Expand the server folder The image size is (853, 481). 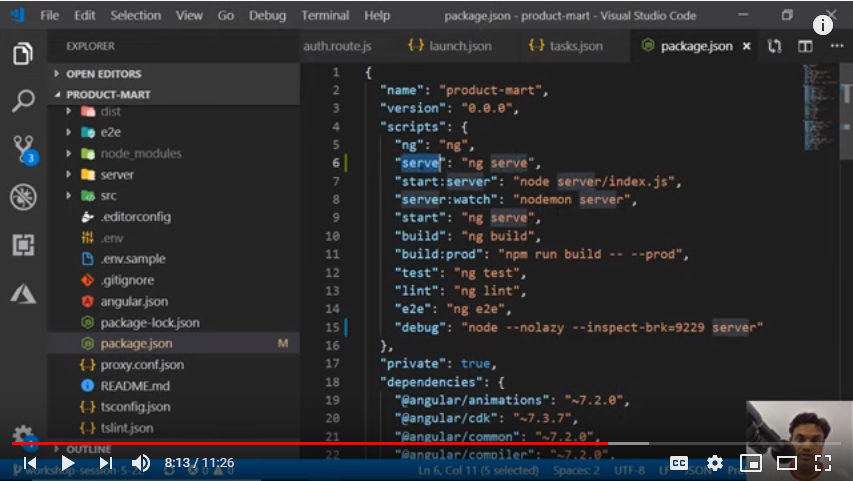click(x=116, y=174)
